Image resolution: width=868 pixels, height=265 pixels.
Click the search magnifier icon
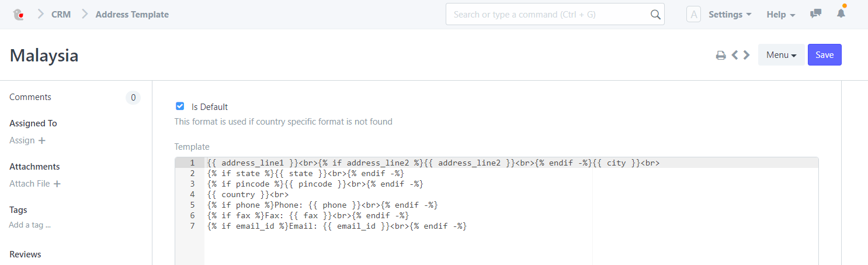[x=655, y=14]
